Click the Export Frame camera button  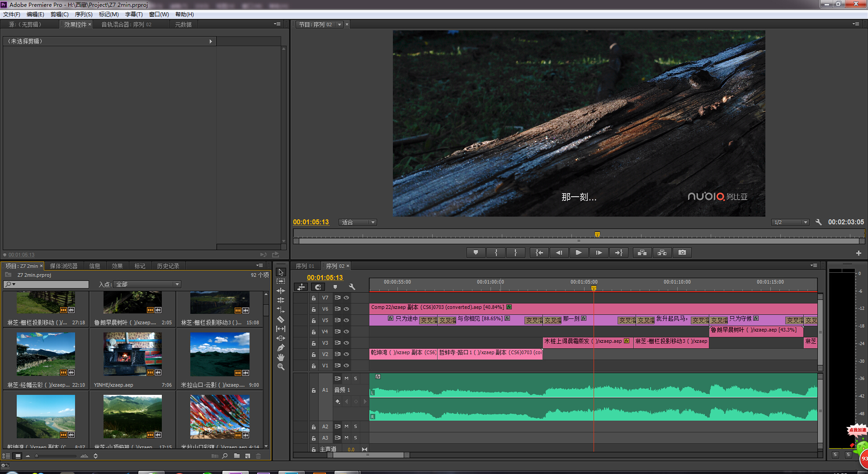(682, 252)
